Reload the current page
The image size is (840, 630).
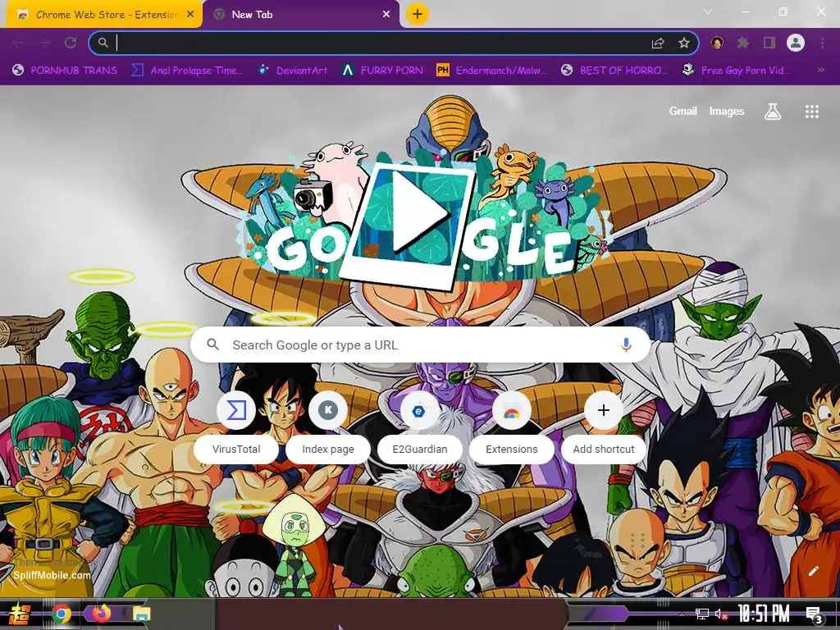[71, 43]
